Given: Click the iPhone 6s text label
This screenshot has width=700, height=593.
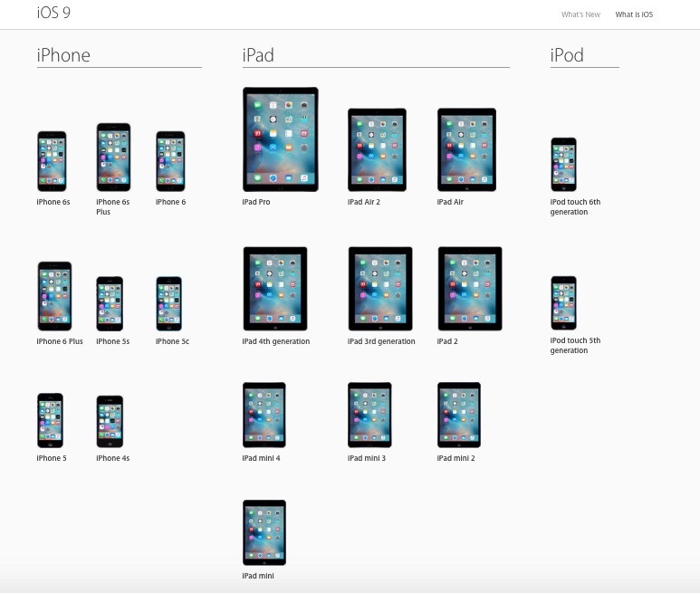Looking at the screenshot, I should point(53,202).
